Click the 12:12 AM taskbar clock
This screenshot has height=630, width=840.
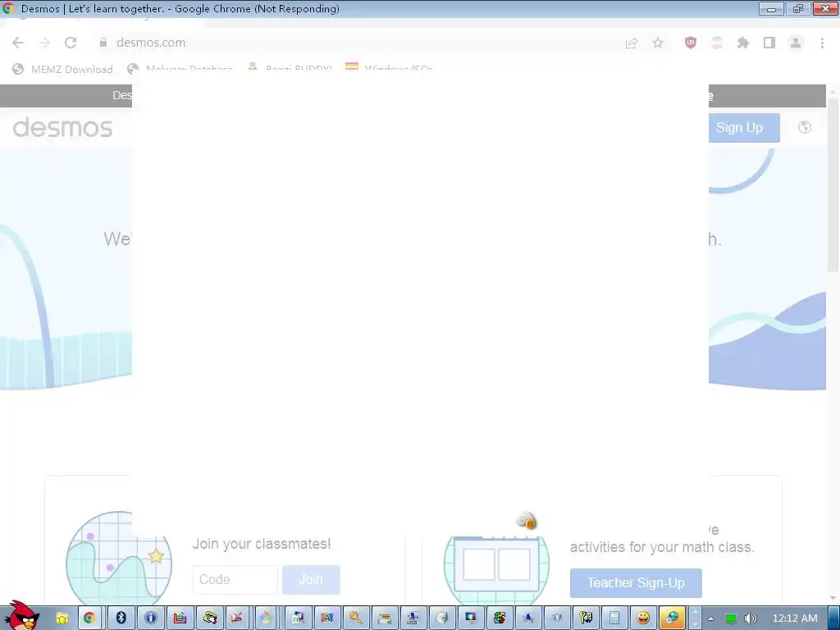pyautogui.click(x=794, y=619)
